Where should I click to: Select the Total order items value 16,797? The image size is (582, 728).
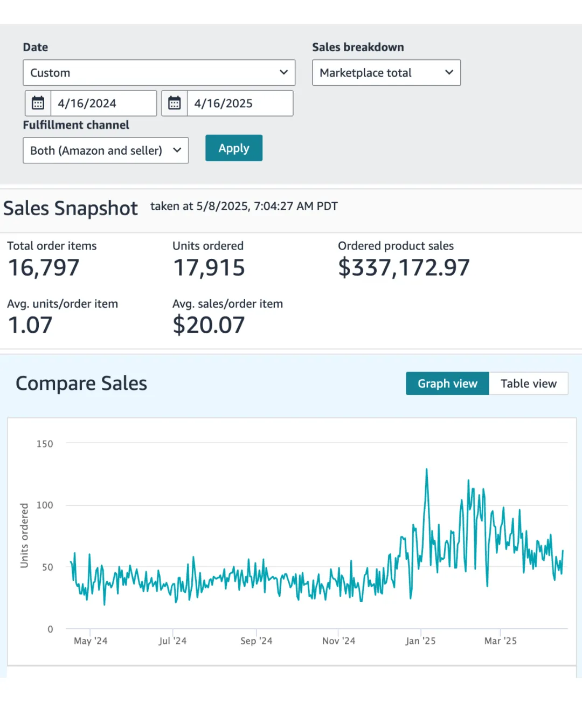tap(44, 267)
